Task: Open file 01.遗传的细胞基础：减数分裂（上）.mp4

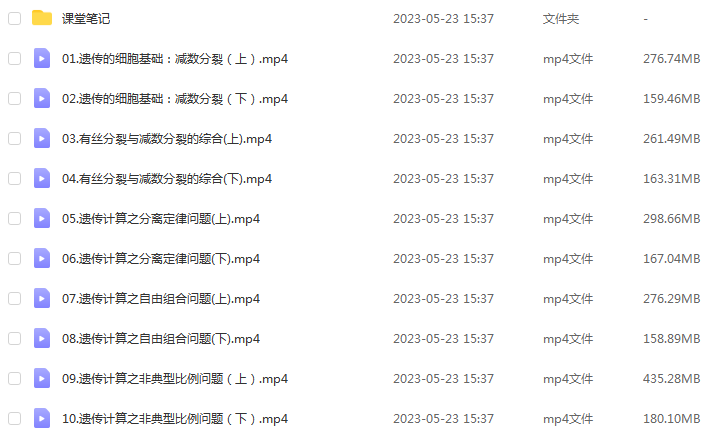Action: pyautogui.click(x=175, y=59)
